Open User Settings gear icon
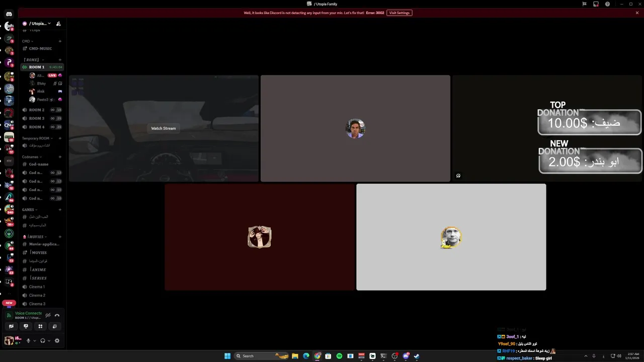 (57, 340)
